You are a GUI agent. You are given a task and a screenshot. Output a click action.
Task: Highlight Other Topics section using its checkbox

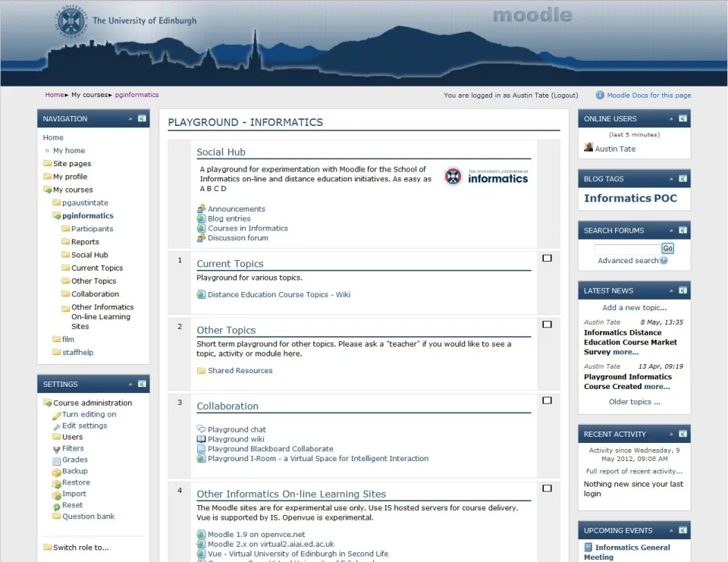pos(547,325)
